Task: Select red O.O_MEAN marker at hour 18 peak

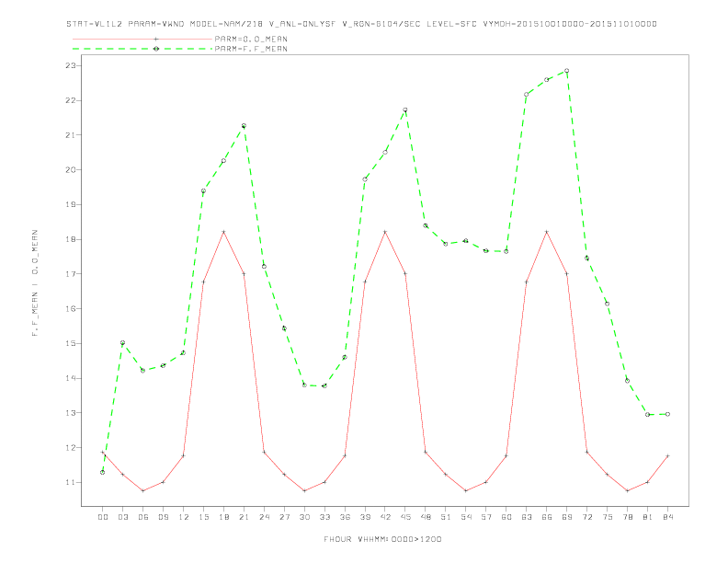Action: pyautogui.click(x=223, y=231)
